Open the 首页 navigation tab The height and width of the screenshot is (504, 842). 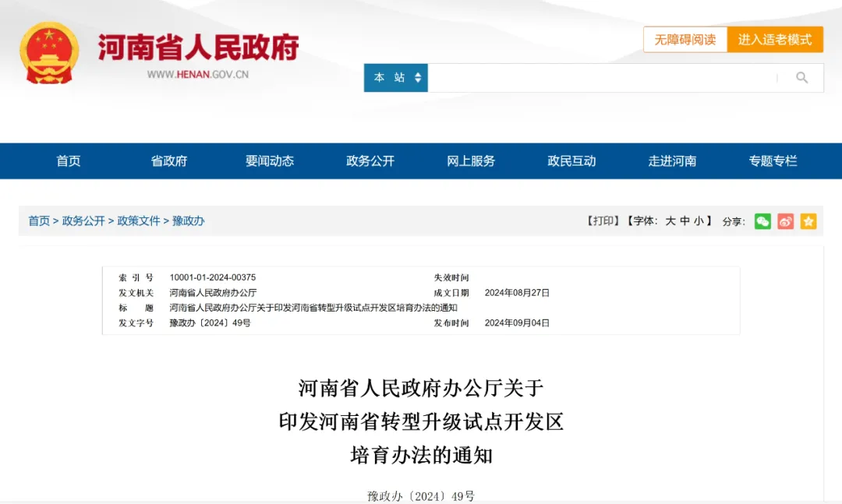click(69, 161)
